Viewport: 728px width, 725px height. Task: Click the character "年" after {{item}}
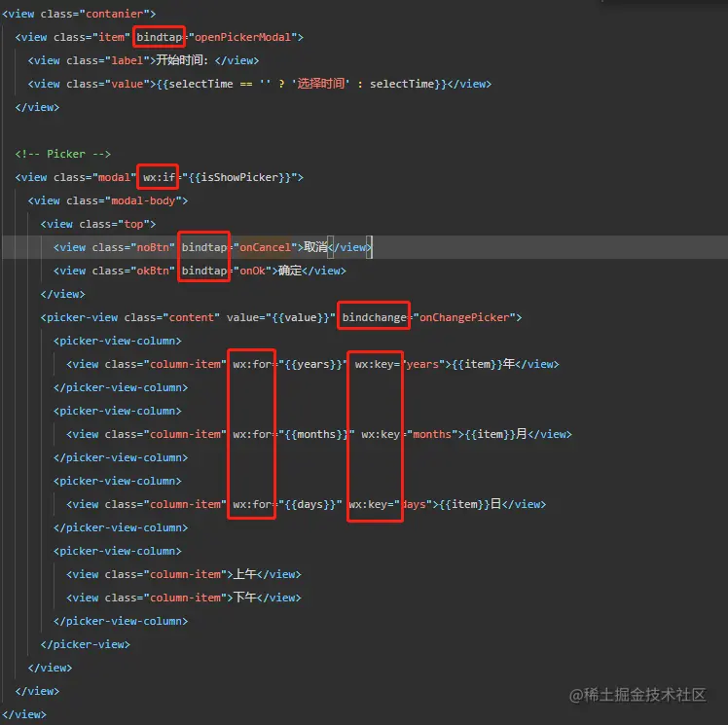tap(509, 364)
